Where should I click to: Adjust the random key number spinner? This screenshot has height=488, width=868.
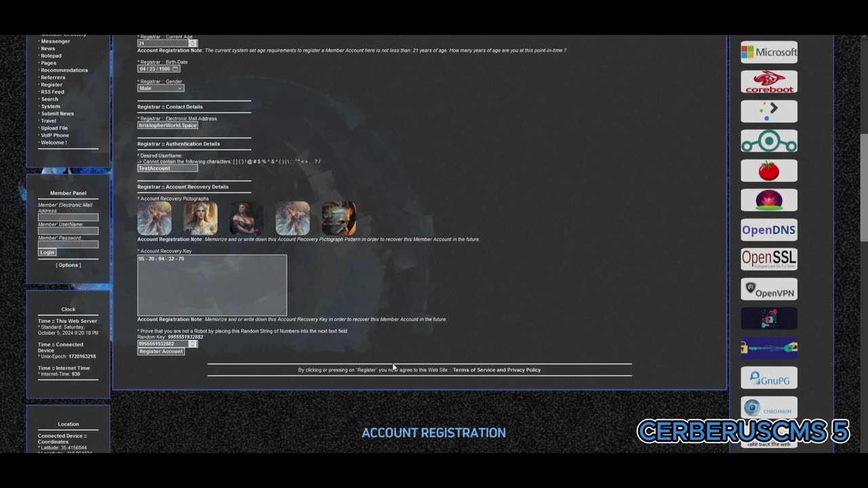(x=193, y=344)
